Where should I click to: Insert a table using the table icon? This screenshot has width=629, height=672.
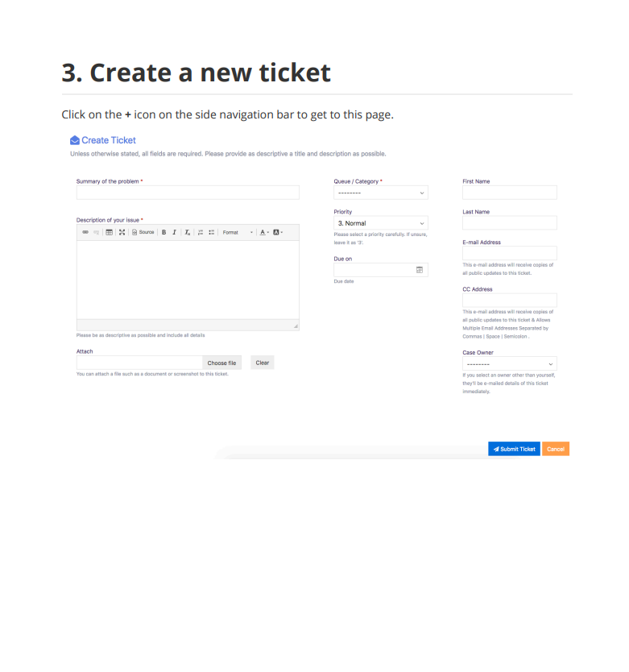pyautogui.click(x=110, y=232)
